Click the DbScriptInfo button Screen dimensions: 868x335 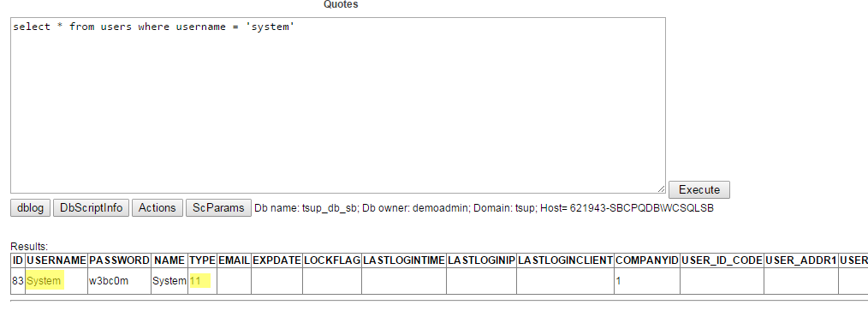(x=92, y=207)
